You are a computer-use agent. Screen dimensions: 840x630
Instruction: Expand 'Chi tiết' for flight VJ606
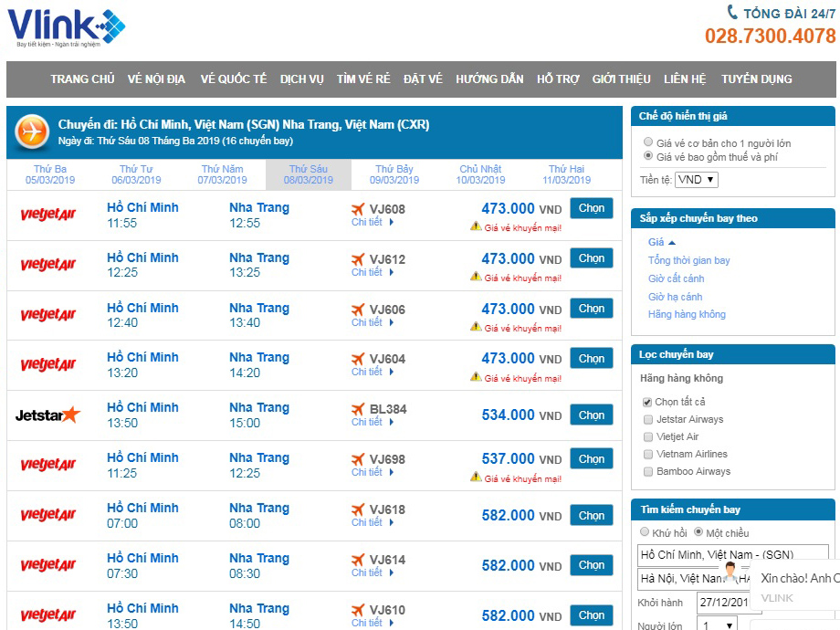coord(373,322)
